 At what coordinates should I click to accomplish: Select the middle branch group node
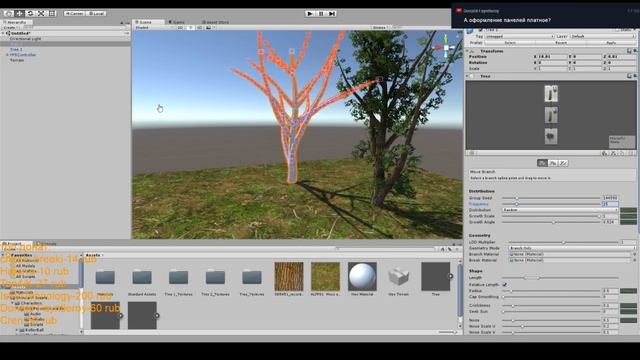tap(551, 115)
